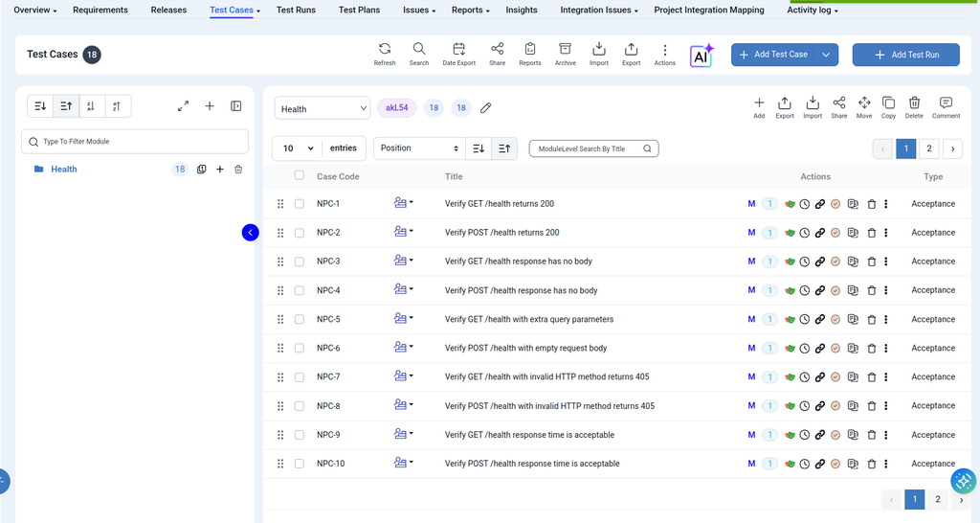
Task: Click the Type To Filter Module field
Action: pyautogui.click(x=135, y=142)
